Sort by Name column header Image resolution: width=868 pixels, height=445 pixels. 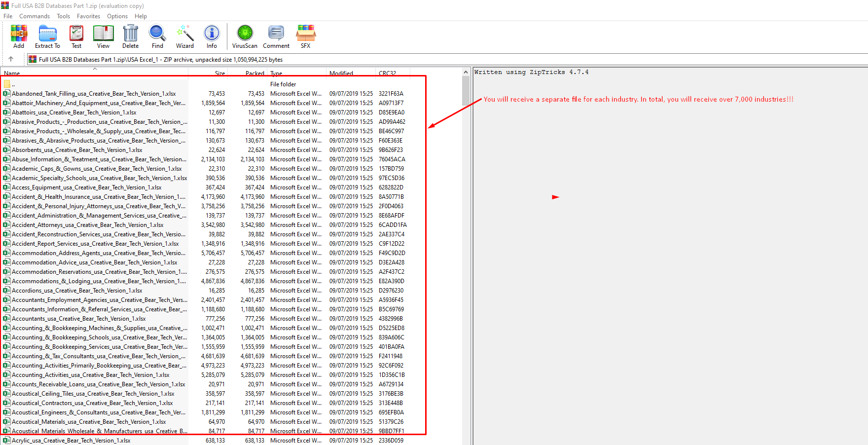tap(94, 73)
